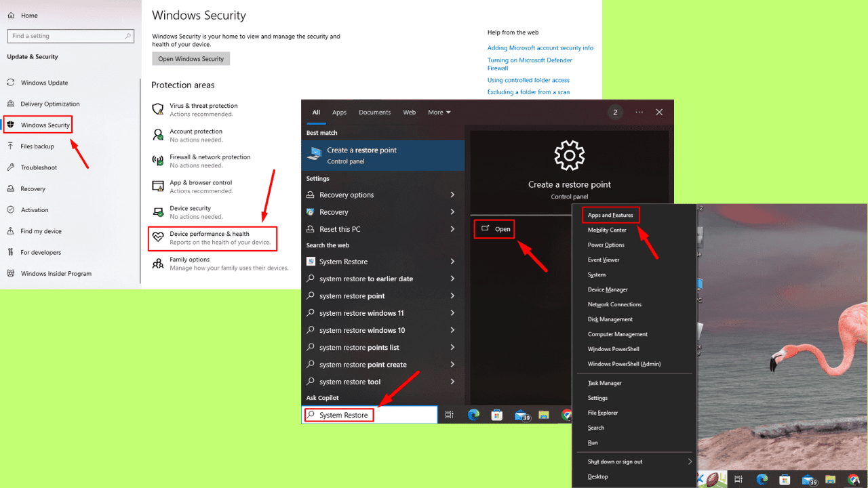The height and width of the screenshot is (488, 868).
Task: Open Family options protection area
Action: tap(220, 264)
